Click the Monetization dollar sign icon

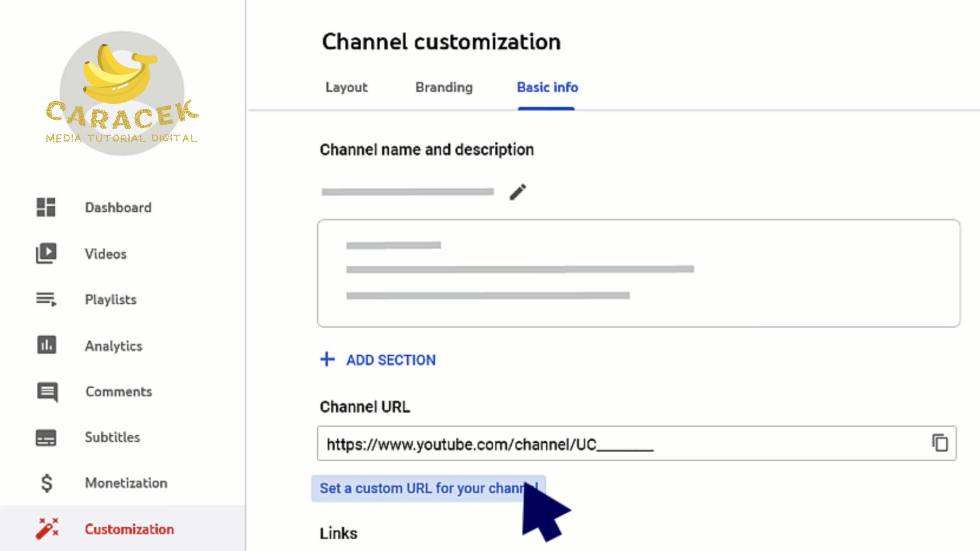coord(47,483)
